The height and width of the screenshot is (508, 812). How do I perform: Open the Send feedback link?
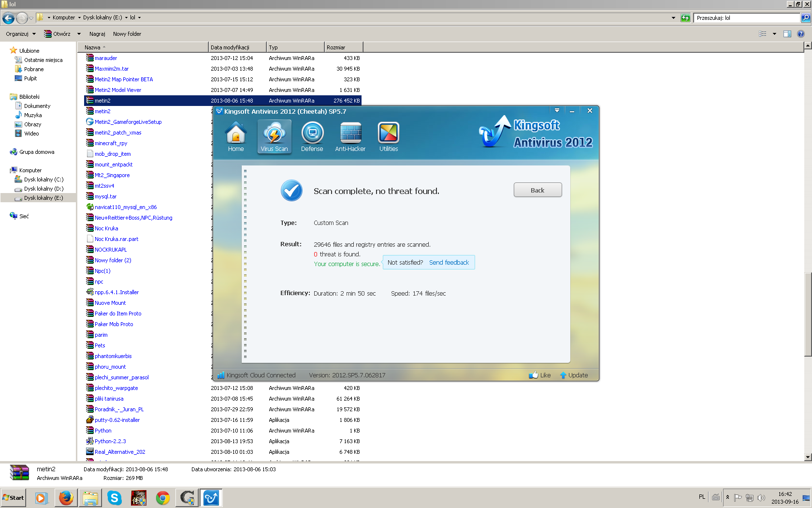449,263
